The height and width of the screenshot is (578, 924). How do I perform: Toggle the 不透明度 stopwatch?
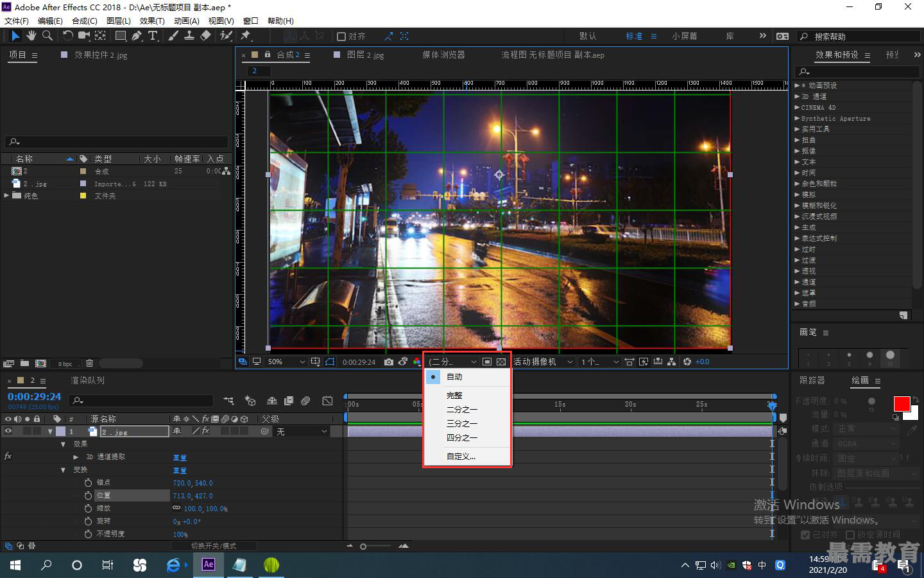click(x=89, y=534)
